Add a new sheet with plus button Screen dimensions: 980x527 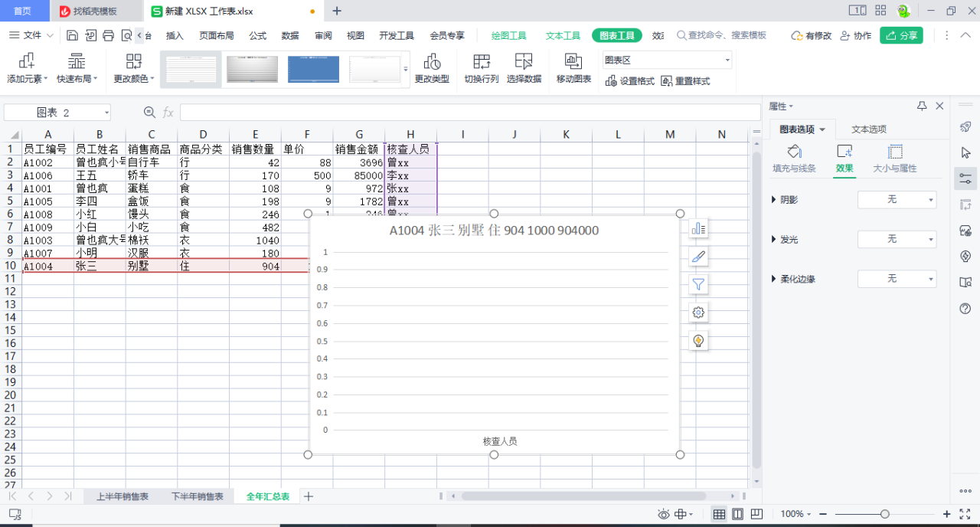click(x=309, y=496)
